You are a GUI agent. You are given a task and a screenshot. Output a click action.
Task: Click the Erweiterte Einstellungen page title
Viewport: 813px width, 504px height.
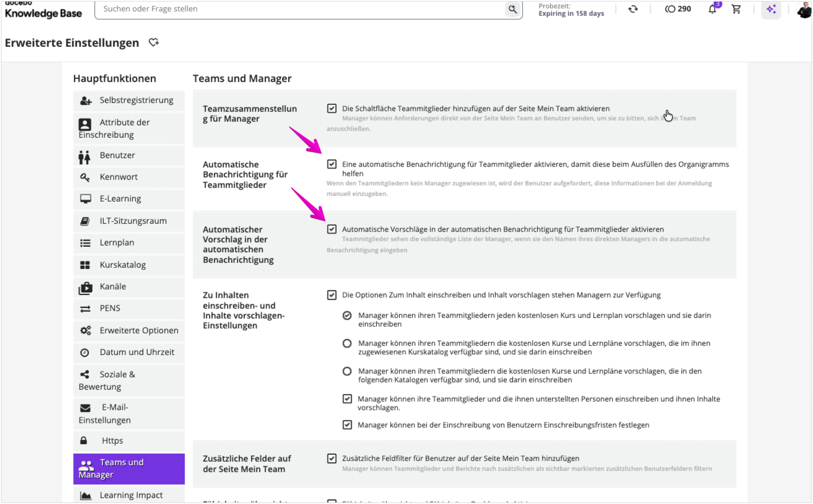coord(72,43)
